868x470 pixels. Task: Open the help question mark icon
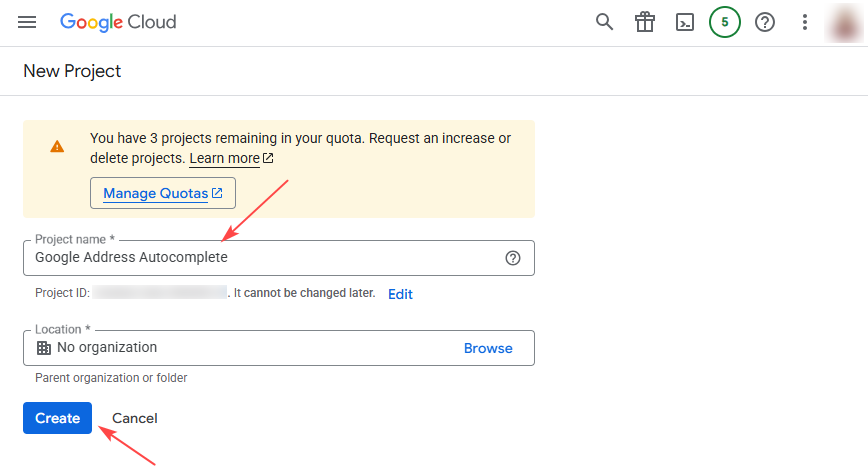pyautogui.click(x=765, y=22)
